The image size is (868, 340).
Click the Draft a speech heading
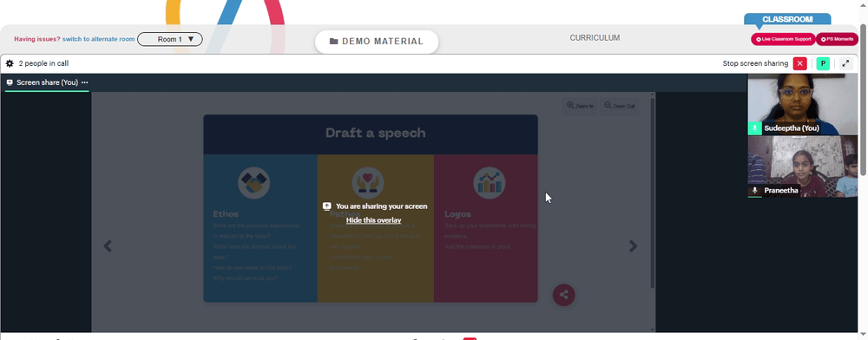point(375,134)
